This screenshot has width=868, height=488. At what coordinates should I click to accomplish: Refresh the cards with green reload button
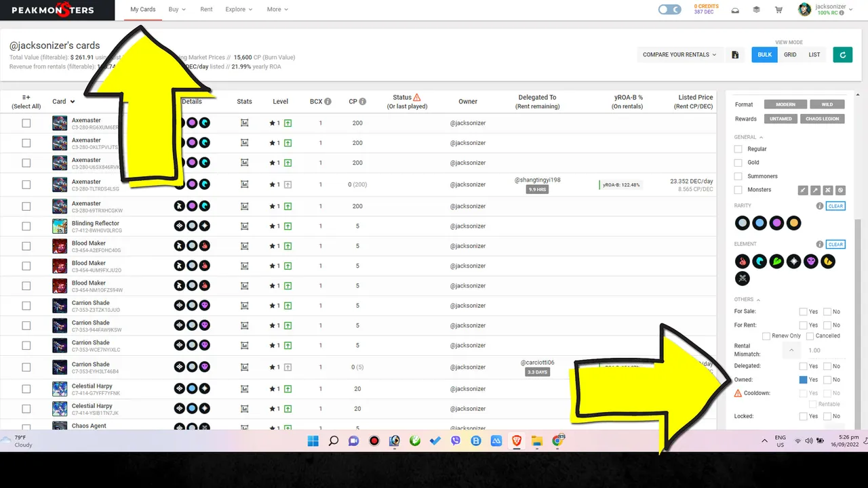pos(842,55)
